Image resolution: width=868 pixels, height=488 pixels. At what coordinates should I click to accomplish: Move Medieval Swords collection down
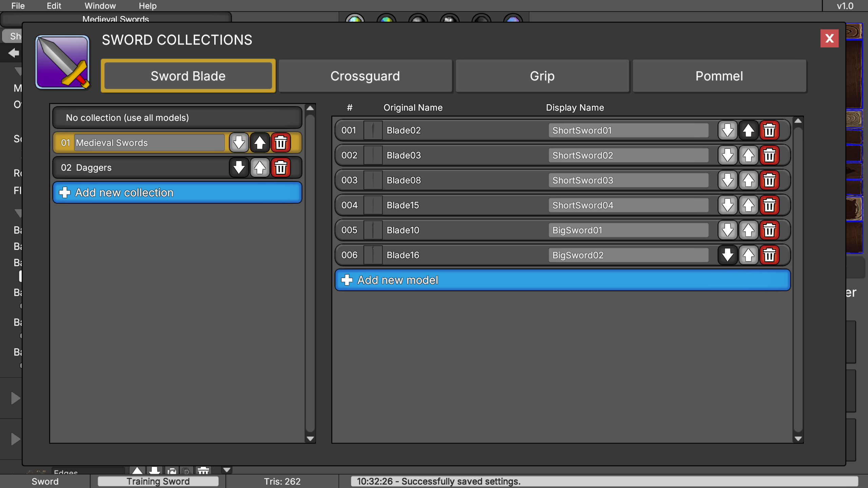pos(239,143)
